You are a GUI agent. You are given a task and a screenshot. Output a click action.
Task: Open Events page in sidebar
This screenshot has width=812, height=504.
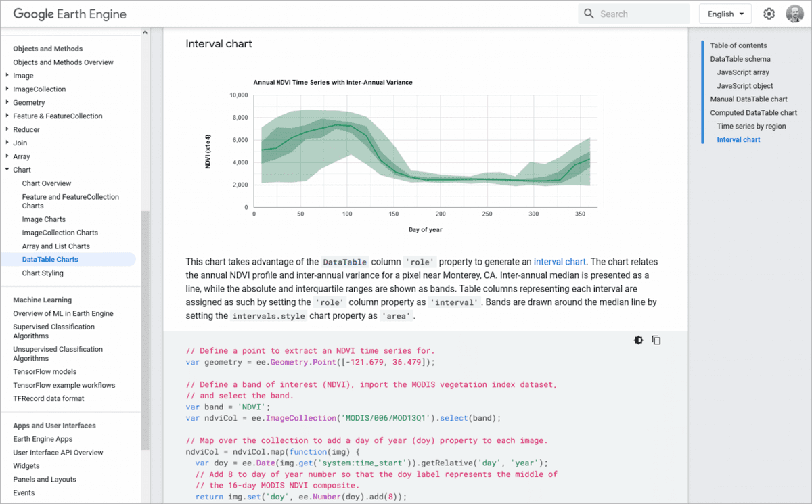point(24,493)
